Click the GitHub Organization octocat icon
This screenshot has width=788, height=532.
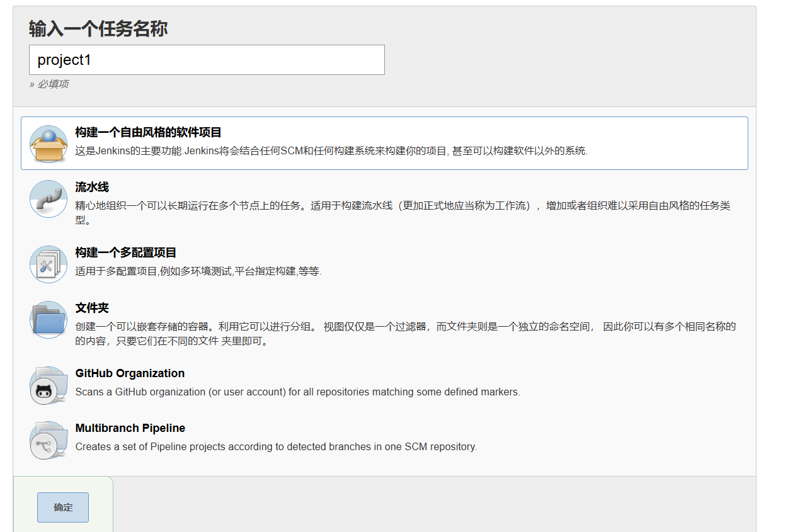pyautogui.click(x=49, y=385)
